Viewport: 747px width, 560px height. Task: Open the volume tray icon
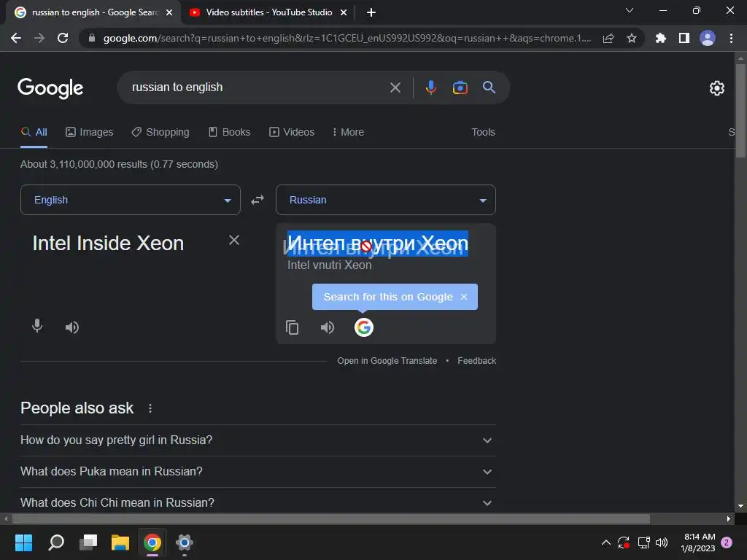coord(662,542)
